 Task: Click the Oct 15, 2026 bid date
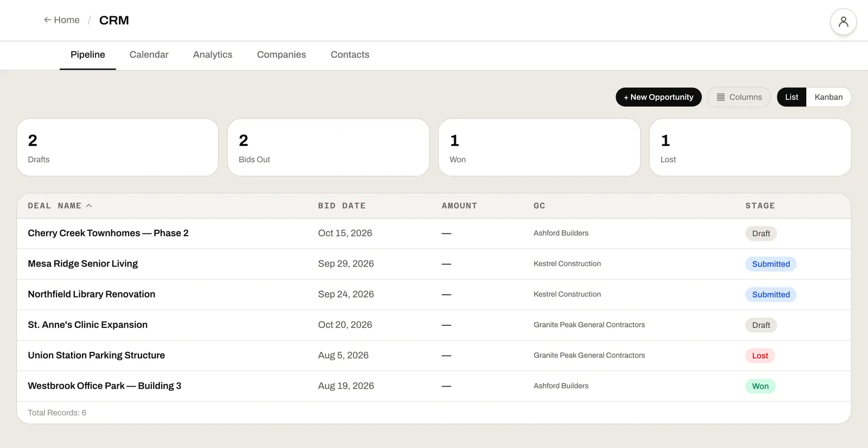tap(345, 234)
